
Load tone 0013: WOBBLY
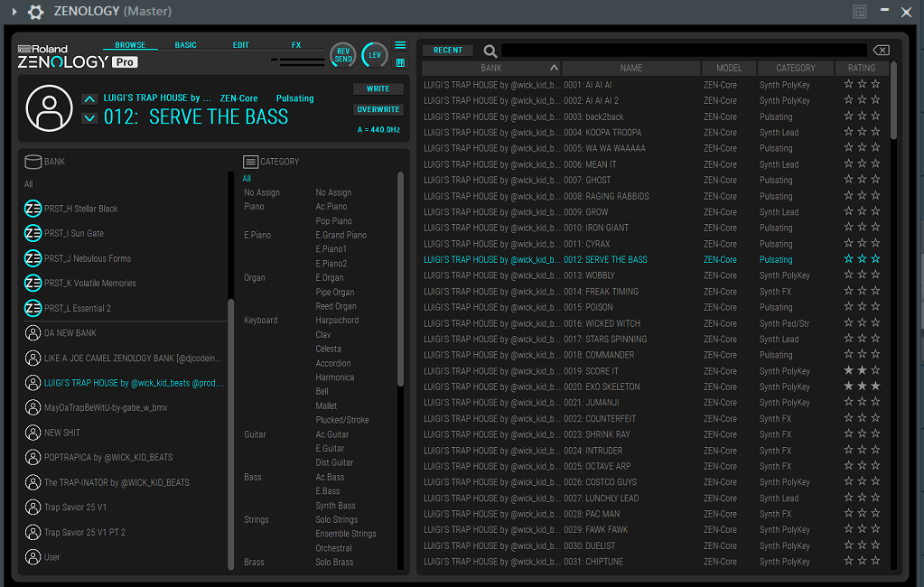[x=589, y=275]
